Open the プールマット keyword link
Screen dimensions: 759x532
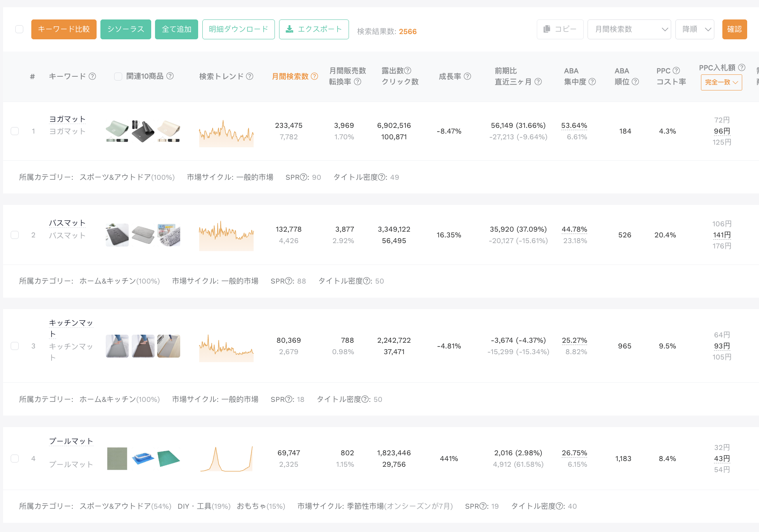71,441
